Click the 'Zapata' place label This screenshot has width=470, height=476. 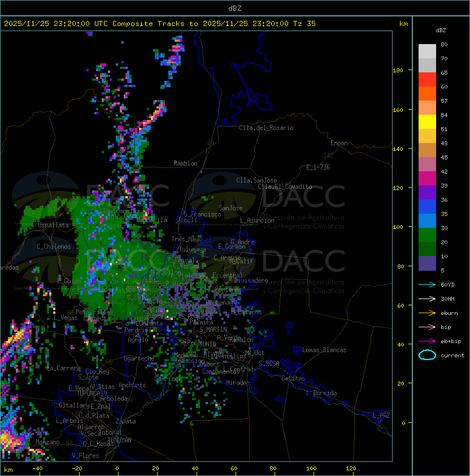(x=125, y=421)
